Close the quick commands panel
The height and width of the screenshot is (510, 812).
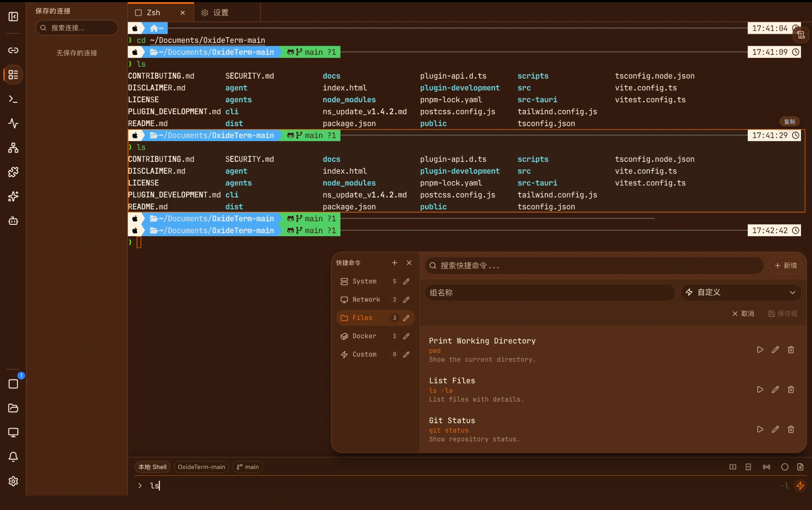409,263
